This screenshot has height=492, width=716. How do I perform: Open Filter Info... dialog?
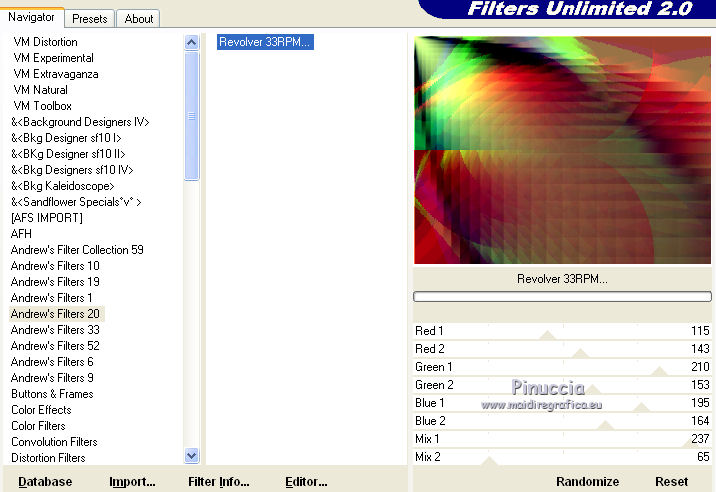(218, 481)
